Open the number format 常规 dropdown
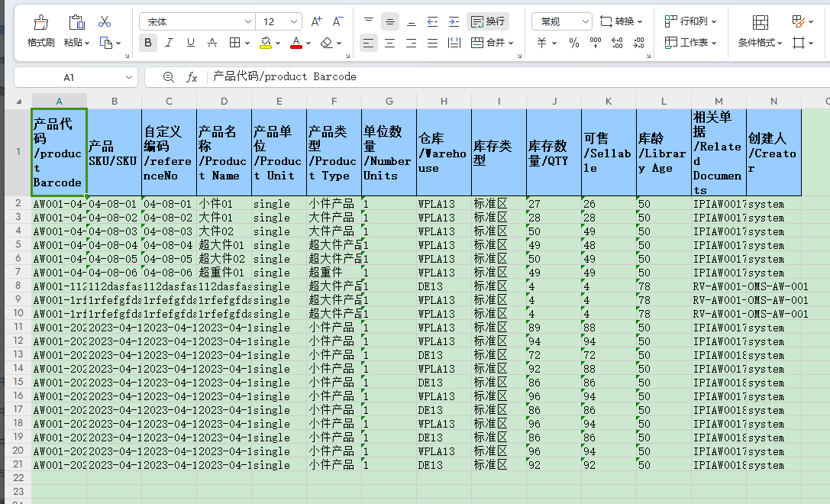The height and width of the screenshot is (504, 830). 585,21
